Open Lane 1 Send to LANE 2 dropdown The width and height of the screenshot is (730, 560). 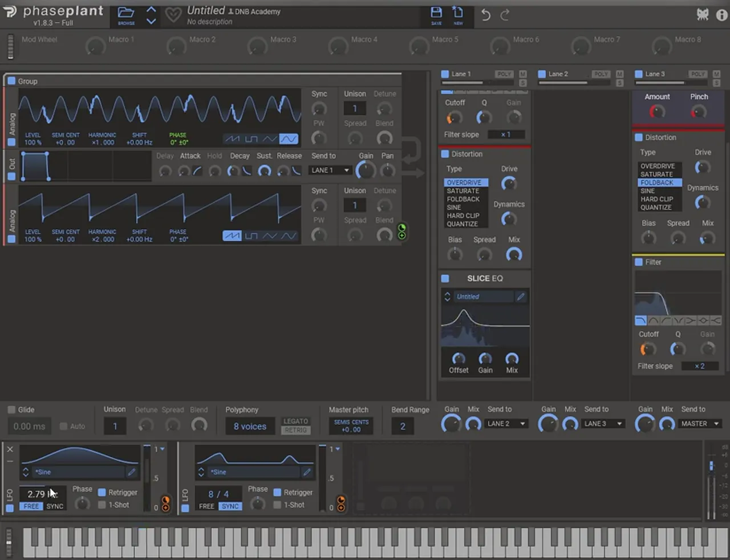pyautogui.click(x=506, y=424)
